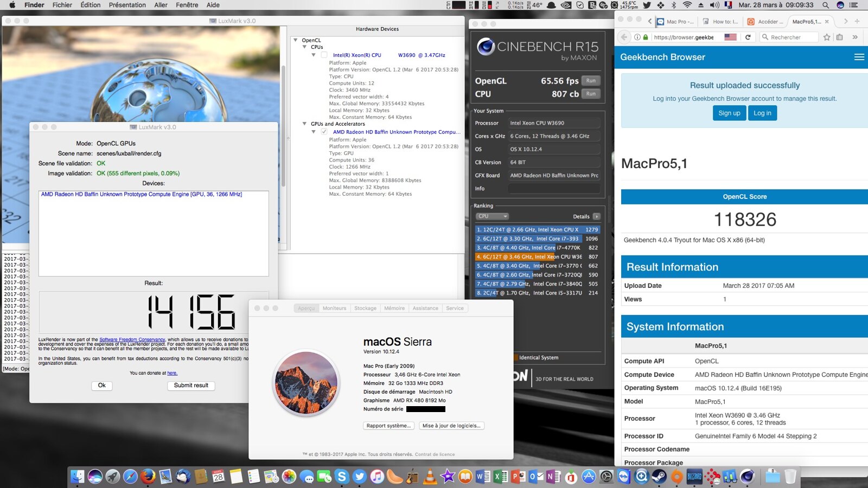Open App Store in the dock
This screenshot has height=488, width=868.
pyautogui.click(x=589, y=477)
